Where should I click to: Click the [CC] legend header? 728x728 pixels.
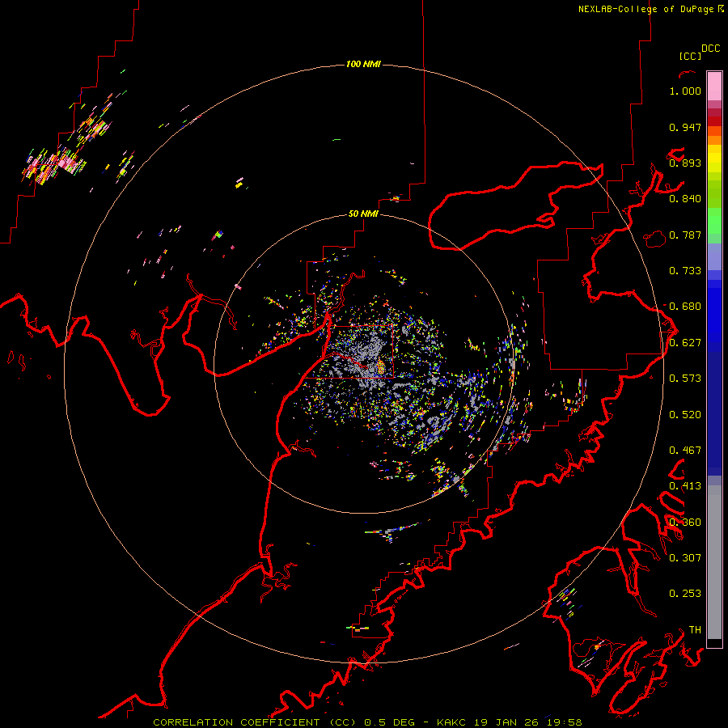coord(690,56)
